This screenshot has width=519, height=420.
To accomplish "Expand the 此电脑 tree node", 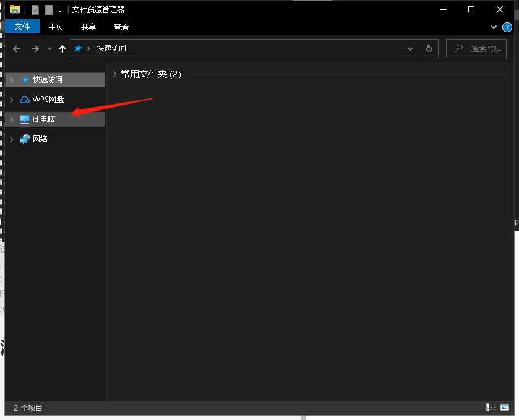I will pyautogui.click(x=11, y=119).
